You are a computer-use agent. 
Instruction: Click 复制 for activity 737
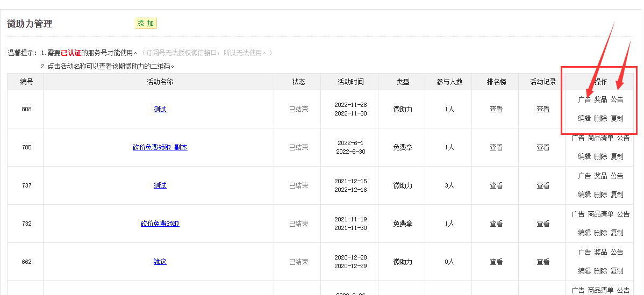(617, 195)
